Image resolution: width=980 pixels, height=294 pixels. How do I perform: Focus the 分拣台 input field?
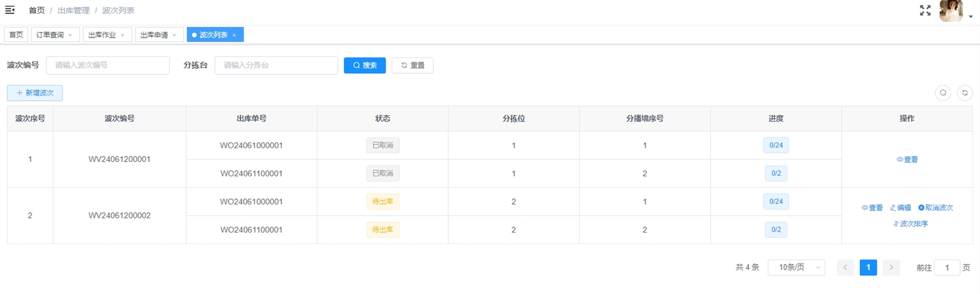click(x=276, y=65)
